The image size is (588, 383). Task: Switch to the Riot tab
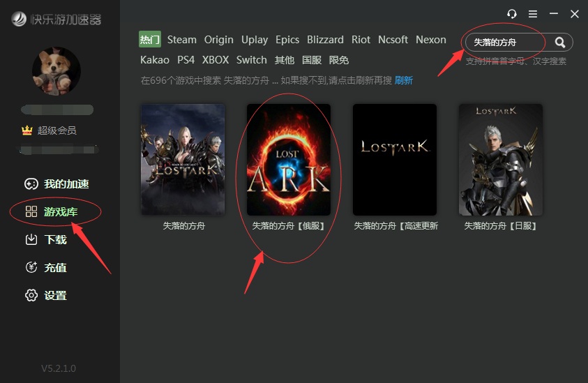pos(361,39)
